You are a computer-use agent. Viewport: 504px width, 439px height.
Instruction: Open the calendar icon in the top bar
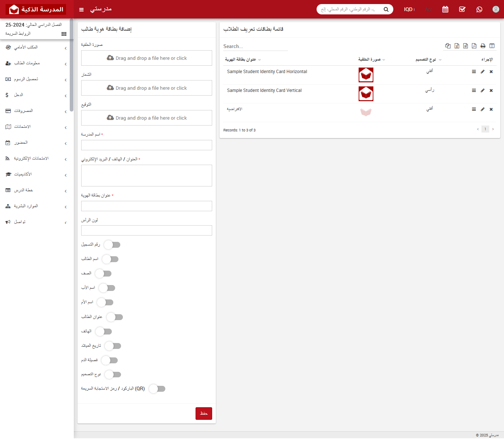pyautogui.click(x=445, y=9)
